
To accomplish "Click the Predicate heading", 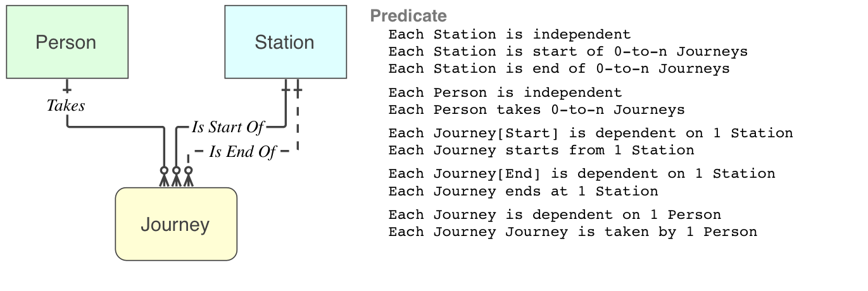I will [408, 16].
